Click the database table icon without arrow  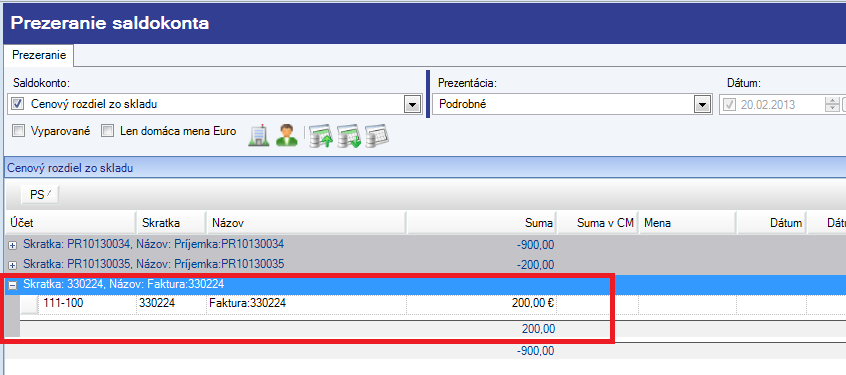pos(377,136)
